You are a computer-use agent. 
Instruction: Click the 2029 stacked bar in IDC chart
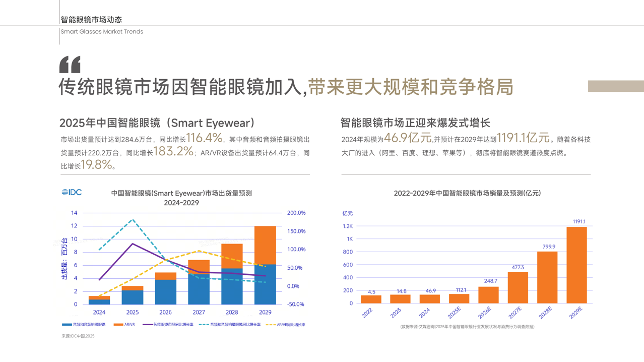(x=265, y=266)
